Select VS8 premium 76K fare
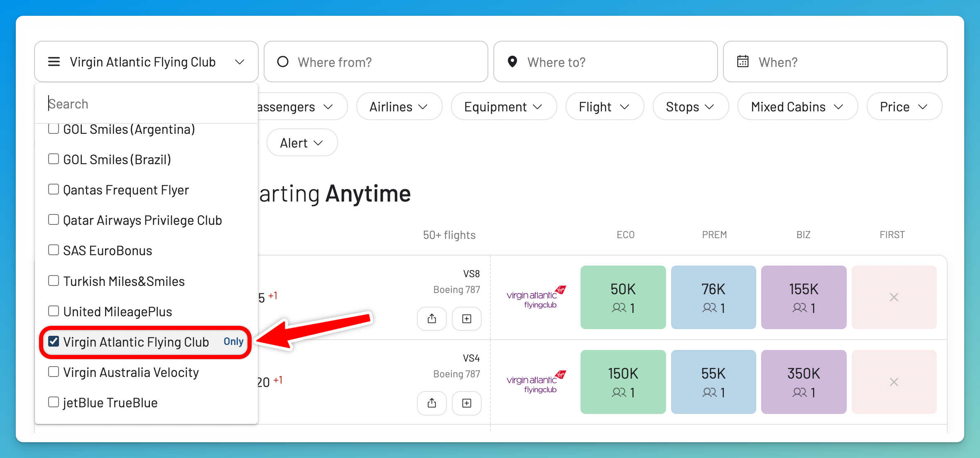The image size is (980, 458). (x=713, y=297)
